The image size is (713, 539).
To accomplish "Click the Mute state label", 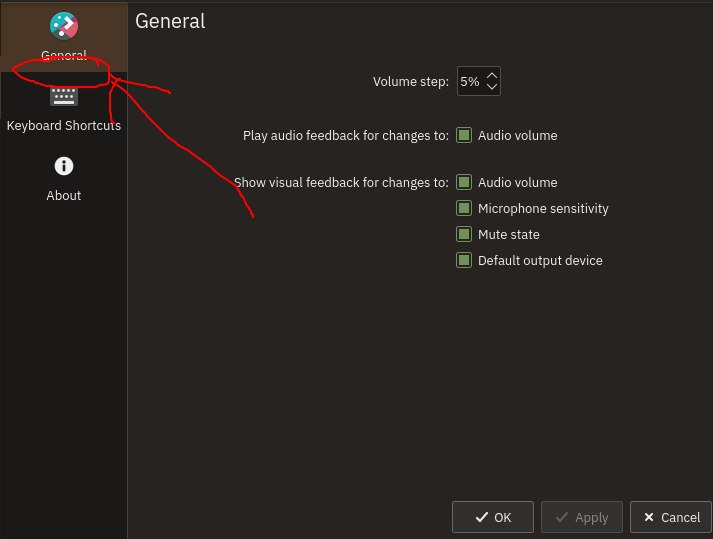I will 508,234.
